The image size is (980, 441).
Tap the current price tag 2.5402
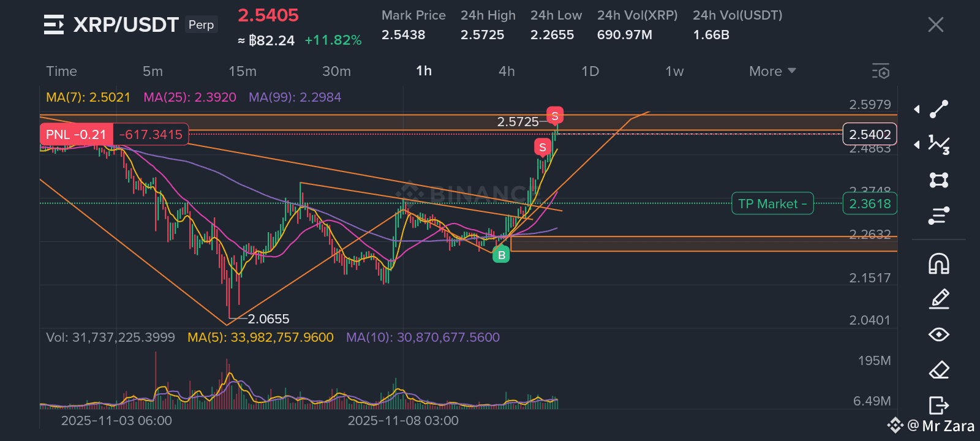tap(870, 134)
